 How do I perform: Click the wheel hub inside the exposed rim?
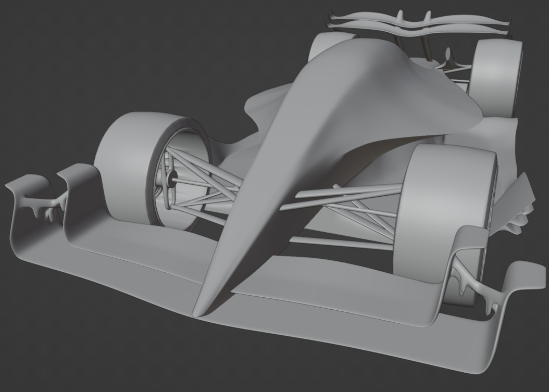coord(172,180)
